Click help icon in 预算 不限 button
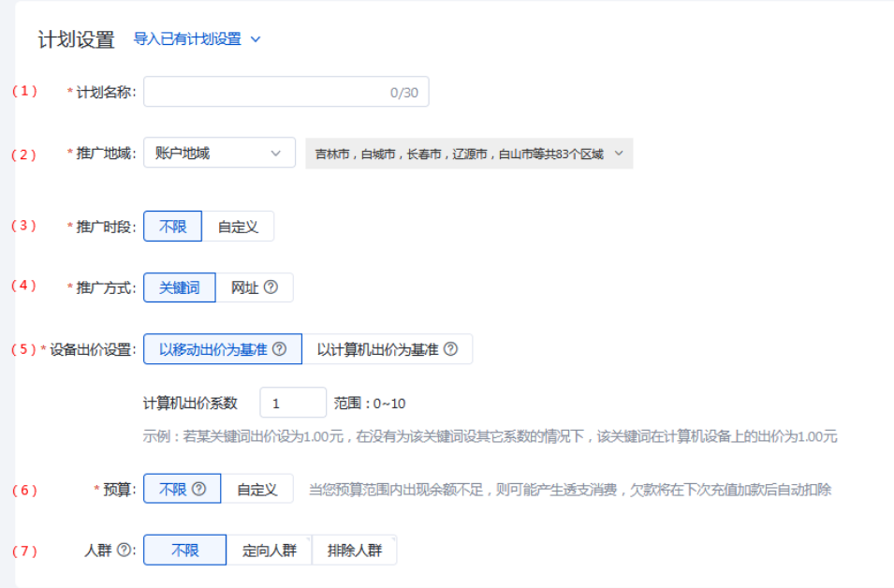894x588 pixels. pos(198,489)
